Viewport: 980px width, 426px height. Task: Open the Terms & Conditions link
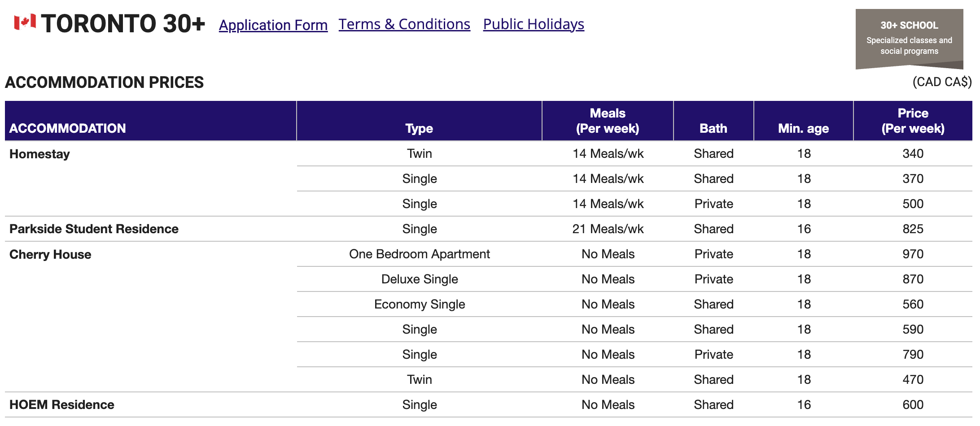click(x=404, y=24)
